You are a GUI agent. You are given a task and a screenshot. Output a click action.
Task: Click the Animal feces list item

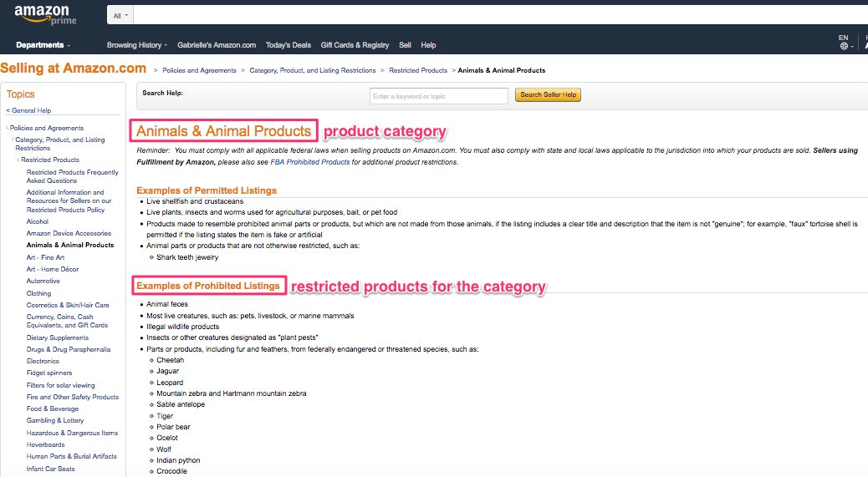(167, 305)
